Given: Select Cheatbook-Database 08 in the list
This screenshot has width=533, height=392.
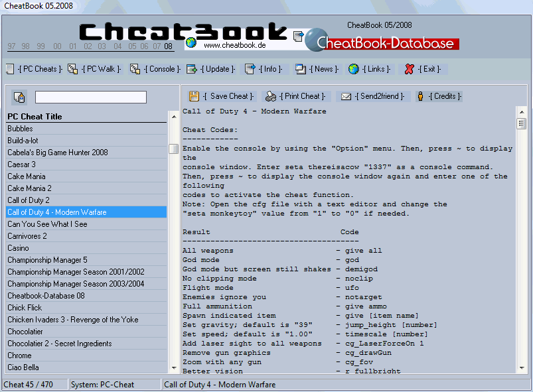Looking at the screenshot, I should (x=87, y=296).
